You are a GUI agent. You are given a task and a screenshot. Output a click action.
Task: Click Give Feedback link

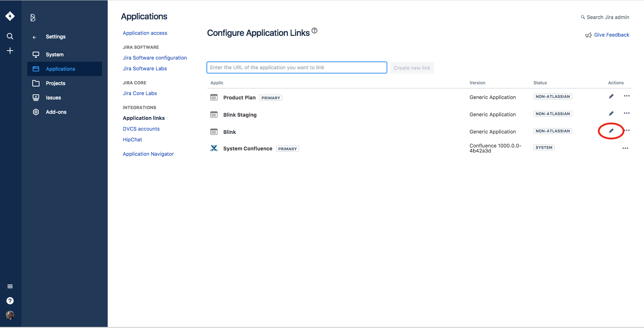tap(612, 35)
